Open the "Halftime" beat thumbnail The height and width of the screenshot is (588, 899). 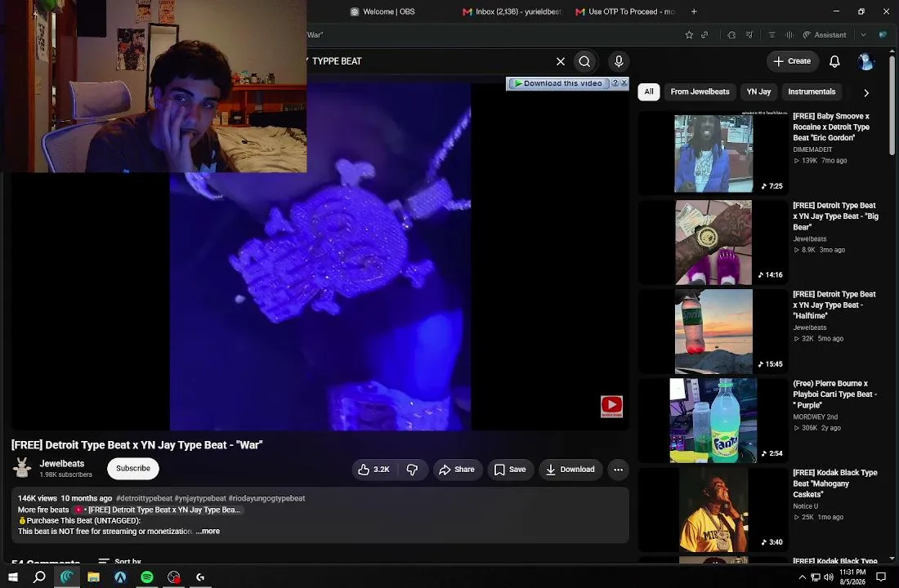tap(713, 332)
